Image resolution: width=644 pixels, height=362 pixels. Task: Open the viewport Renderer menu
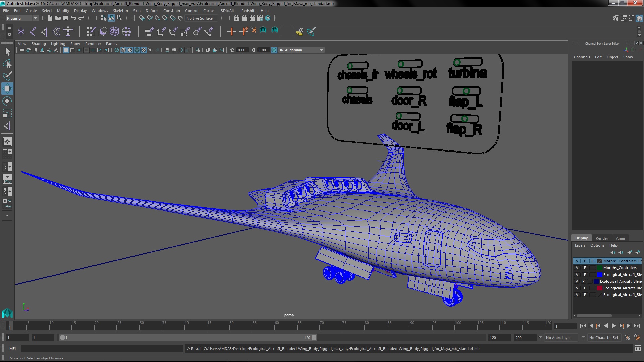click(x=93, y=44)
